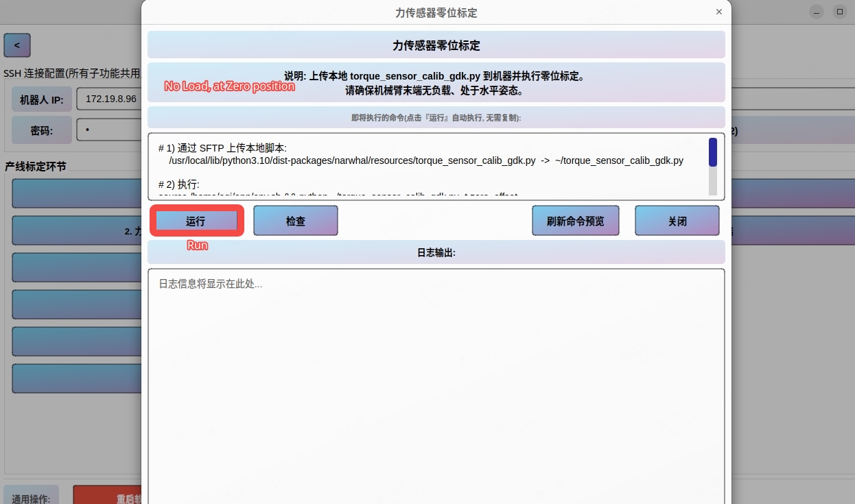Click the command preview scrollbar thumb
This screenshot has width=855, height=504.
click(713, 152)
